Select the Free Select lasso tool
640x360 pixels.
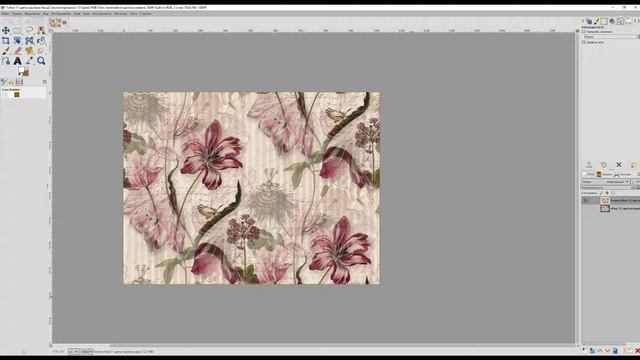point(29,31)
